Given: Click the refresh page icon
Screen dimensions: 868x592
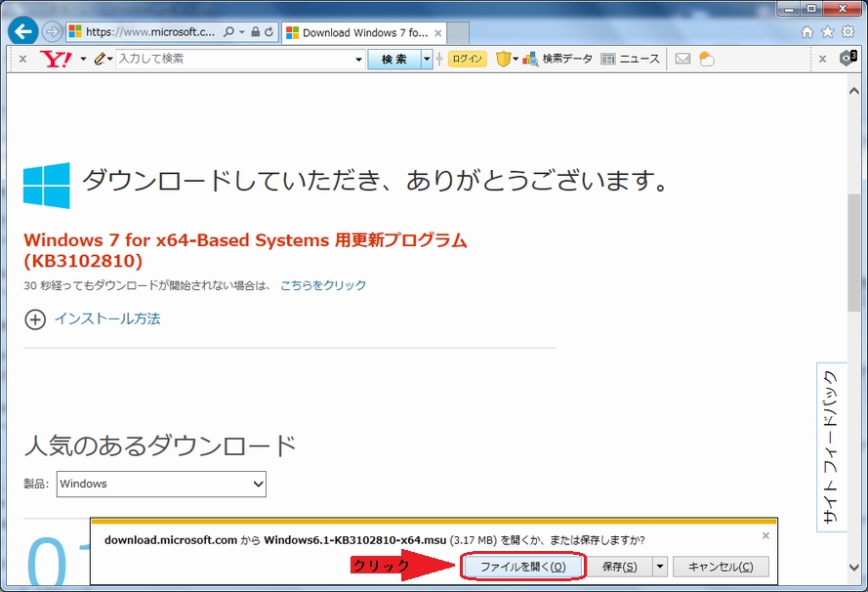Looking at the screenshot, I should click(x=269, y=32).
